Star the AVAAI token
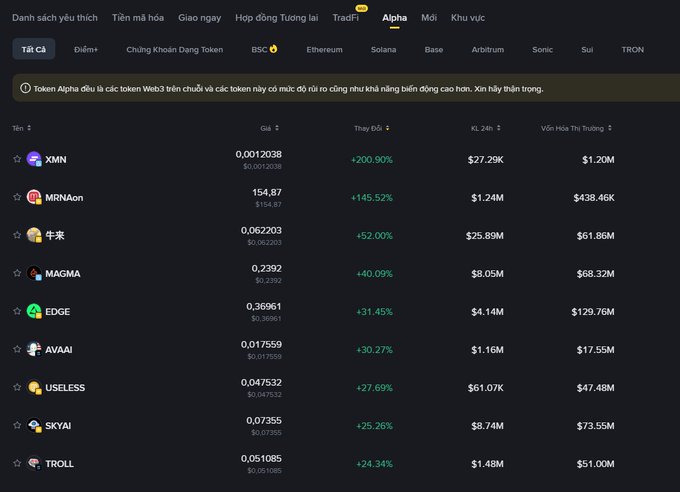680x492 pixels. pos(17,349)
